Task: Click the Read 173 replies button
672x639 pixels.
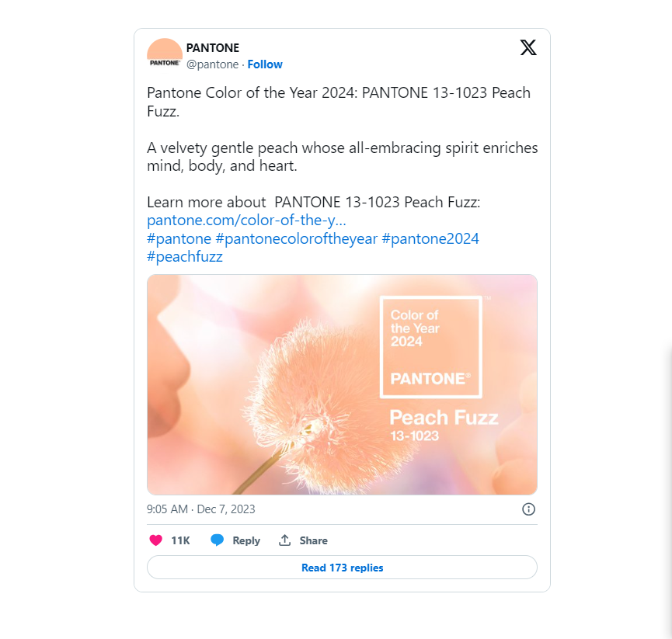Action: [342, 568]
